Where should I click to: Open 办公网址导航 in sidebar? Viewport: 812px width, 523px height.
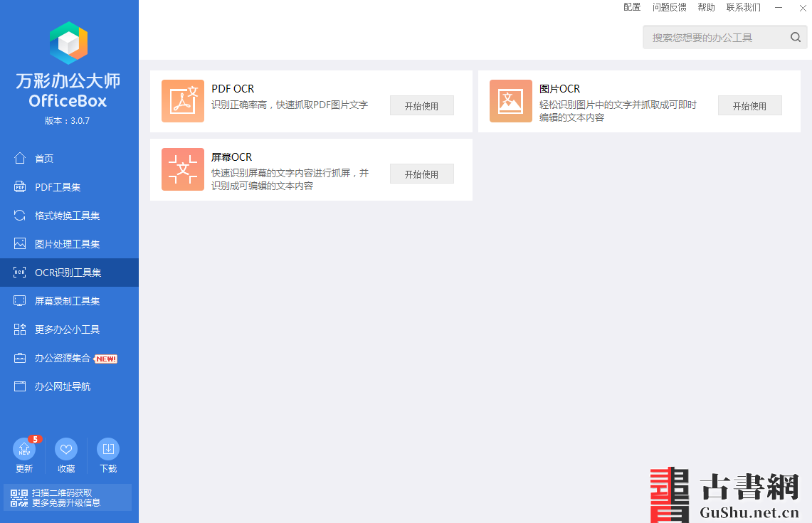point(70,386)
